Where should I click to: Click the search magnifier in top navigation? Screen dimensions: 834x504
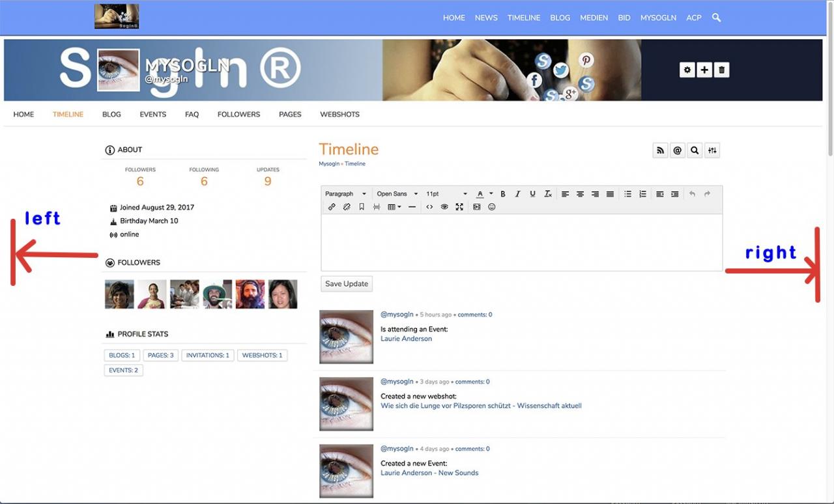717,18
